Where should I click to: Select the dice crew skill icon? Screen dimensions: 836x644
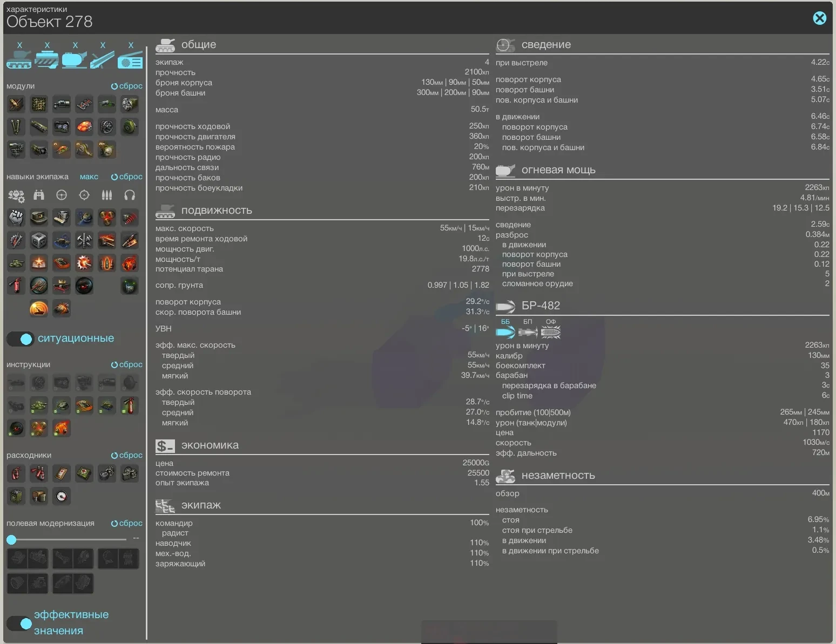pyautogui.click(x=39, y=240)
